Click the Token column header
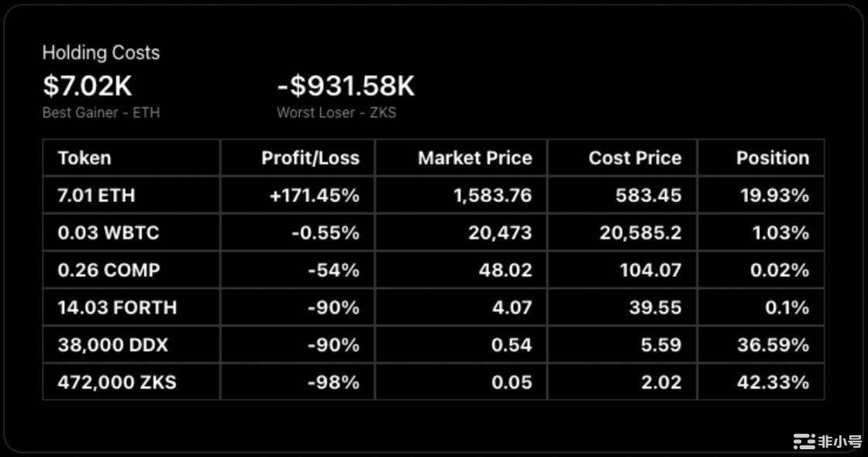 point(84,158)
